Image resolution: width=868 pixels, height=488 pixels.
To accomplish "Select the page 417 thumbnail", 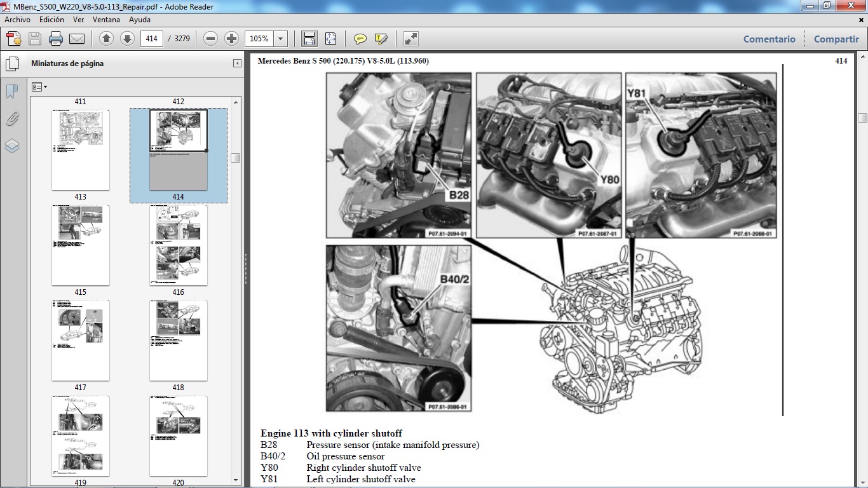I will pyautogui.click(x=80, y=341).
